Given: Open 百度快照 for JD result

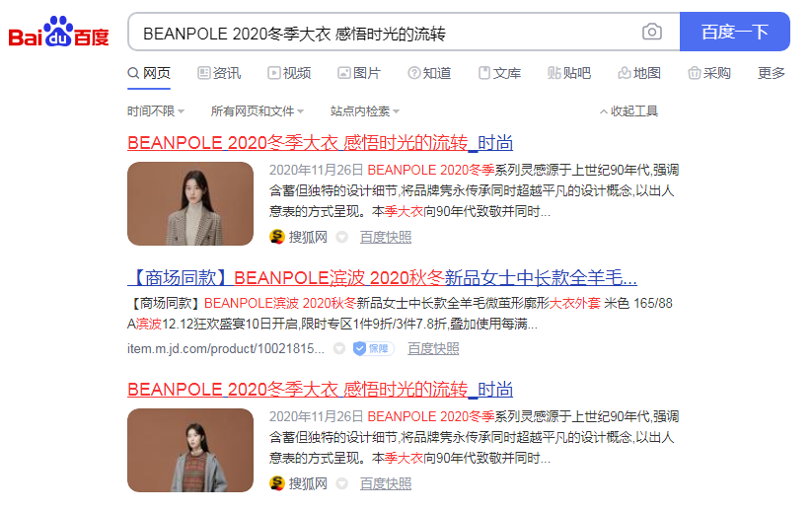Looking at the screenshot, I should (x=433, y=348).
